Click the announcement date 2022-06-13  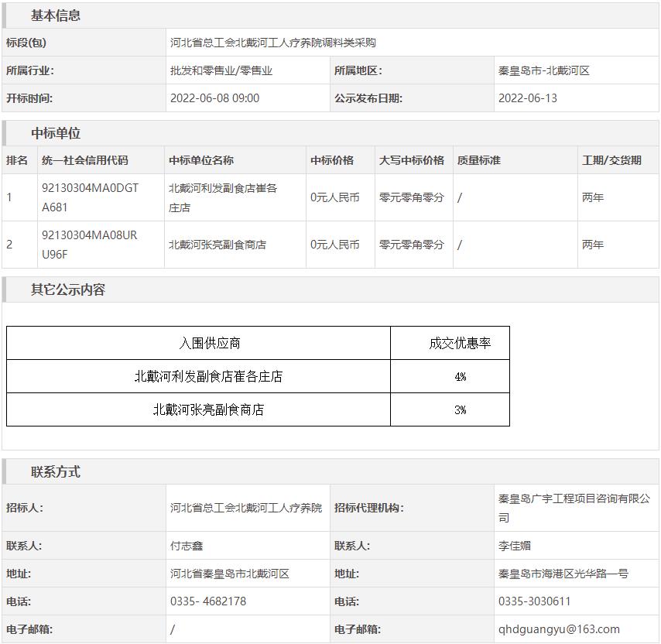click(527, 98)
